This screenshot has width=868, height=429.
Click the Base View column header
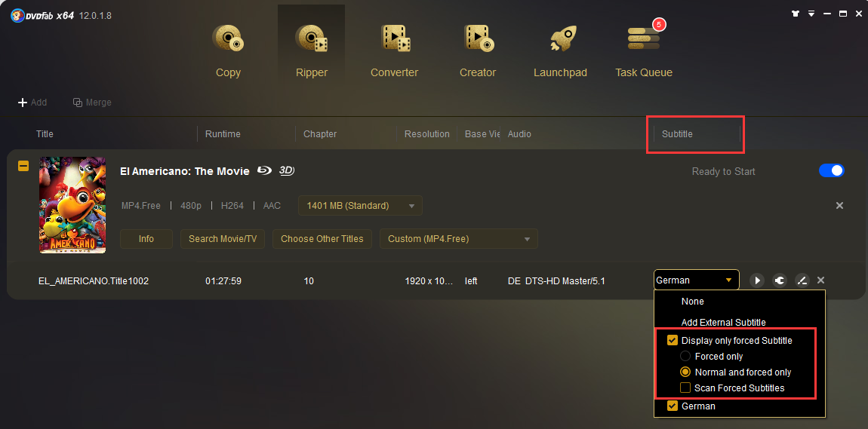[482, 133]
